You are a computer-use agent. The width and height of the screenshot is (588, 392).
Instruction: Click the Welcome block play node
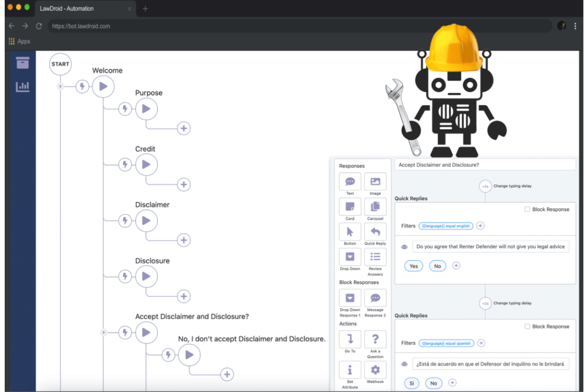tap(103, 87)
